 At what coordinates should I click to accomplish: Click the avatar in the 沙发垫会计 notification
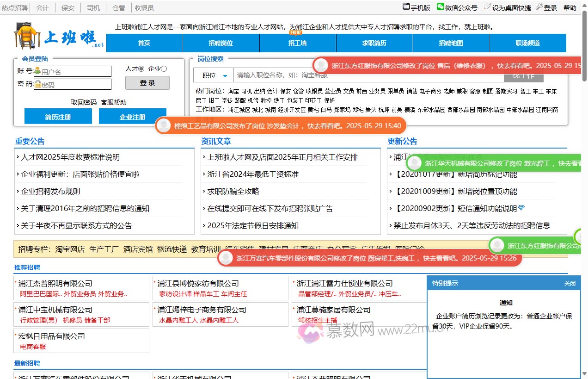(x=164, y=125)
